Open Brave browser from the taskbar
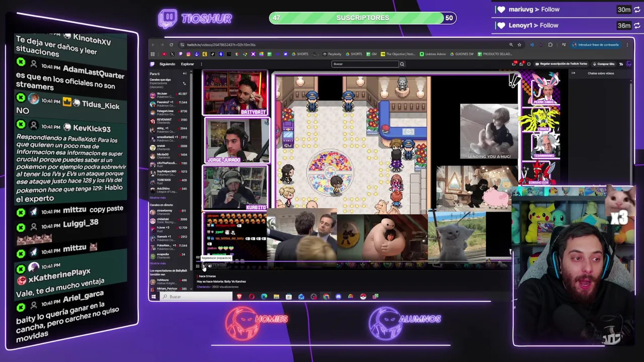This screenshot has width=644, height=362. tap(239, 297)
